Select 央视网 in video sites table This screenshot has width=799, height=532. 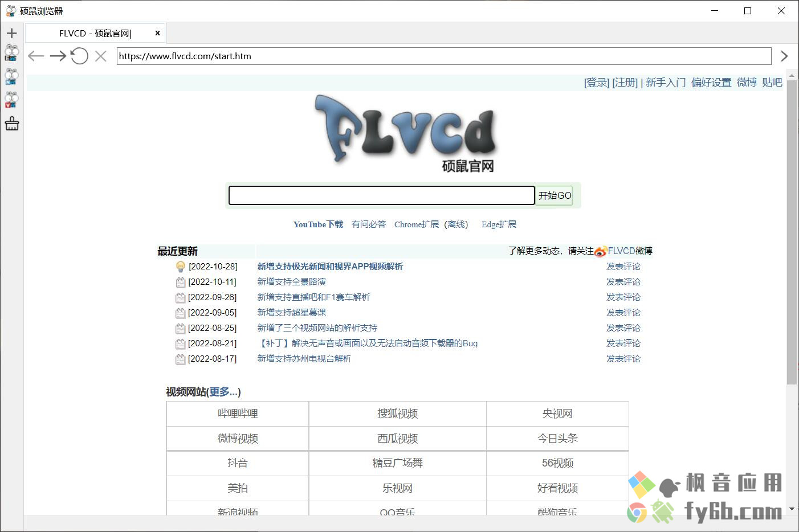[557, 414]
